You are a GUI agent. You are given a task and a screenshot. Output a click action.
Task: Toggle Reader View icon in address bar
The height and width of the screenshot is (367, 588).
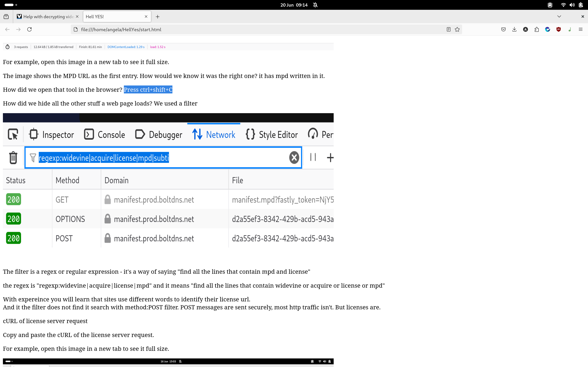(x=449, y=29)
